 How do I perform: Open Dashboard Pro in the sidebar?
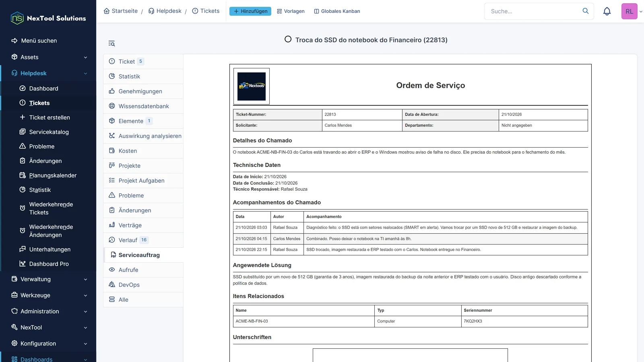[x=49, y=264]
